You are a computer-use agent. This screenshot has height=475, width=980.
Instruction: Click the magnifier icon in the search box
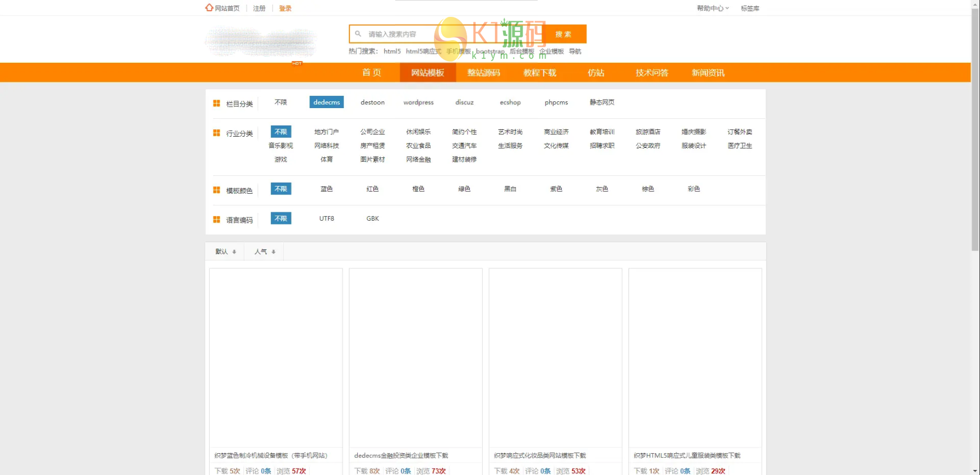pos(358,34)
